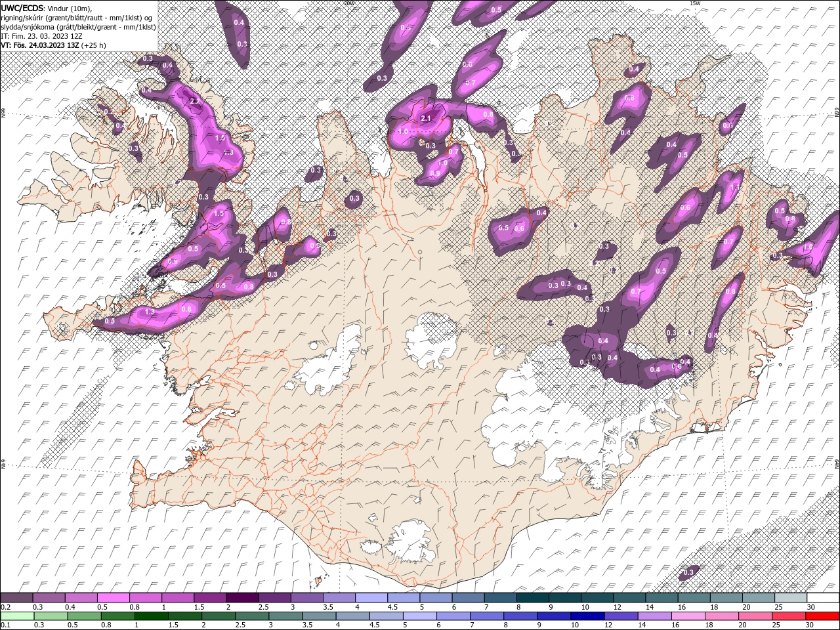This screenshot has width=840, height=630.
Task: Select the bottom legend swatch between 0.1 and 0.3
Action: point(17,616)
